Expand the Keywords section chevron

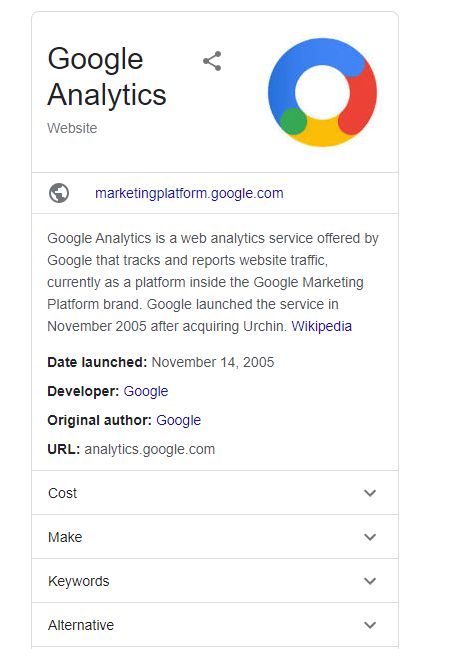(370, 581)
